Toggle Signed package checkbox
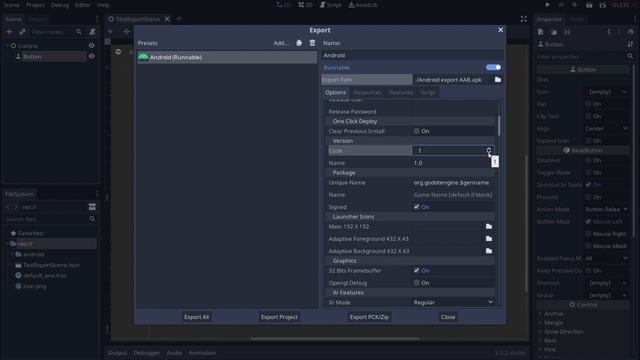The height and width of the screenshot is (360, 640). coord(416,207)
